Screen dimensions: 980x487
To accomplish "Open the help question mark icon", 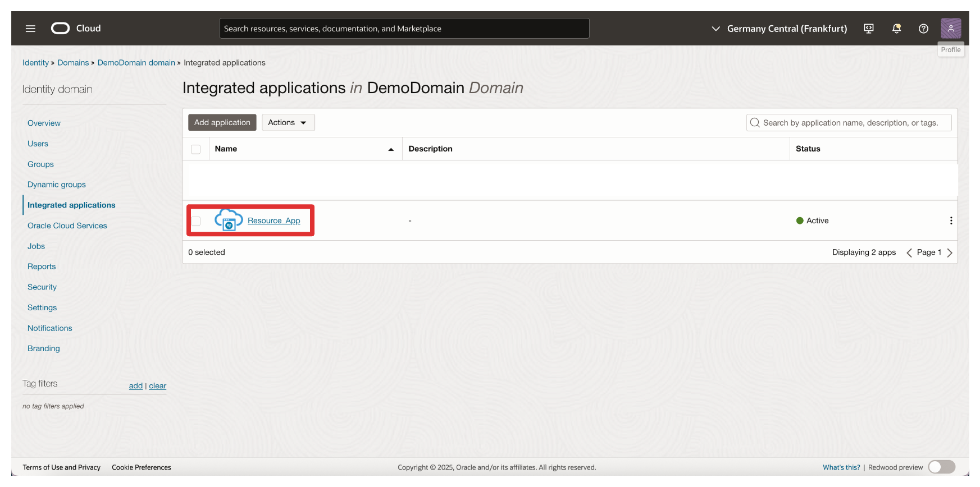I will 923,29.
